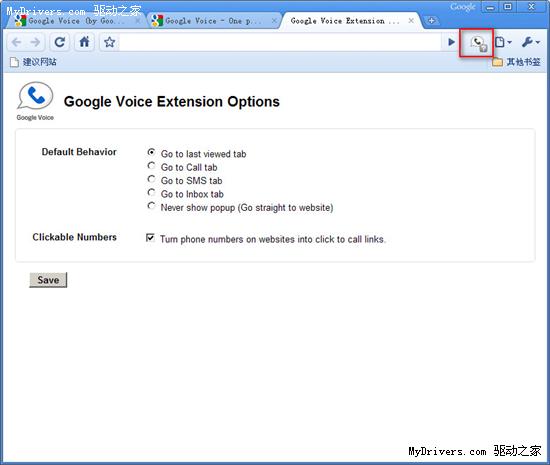This screenshot has height=465, width=550.
Task: Focus the browser address bar
Action: (281, 42)
